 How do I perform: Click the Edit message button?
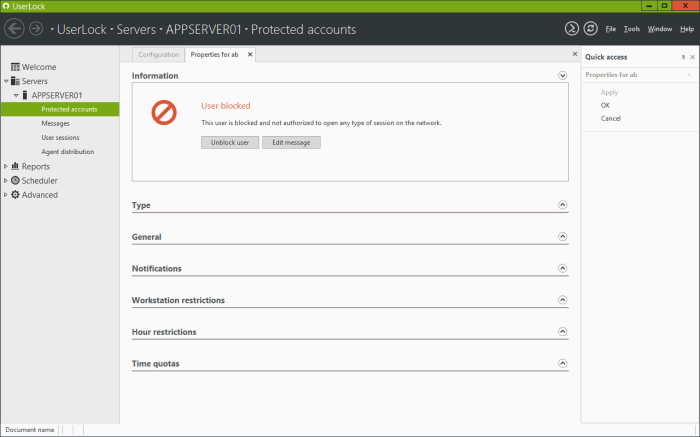(x=291, y=142)
